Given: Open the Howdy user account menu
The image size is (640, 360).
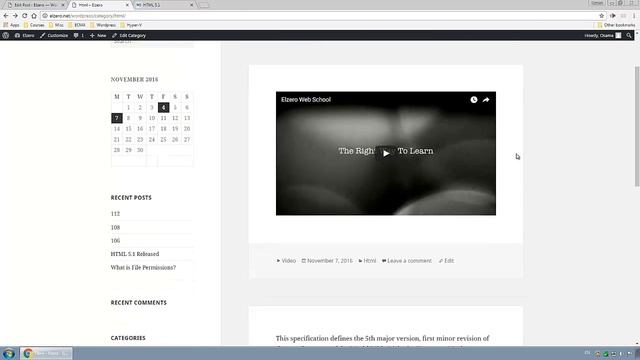Looking at the screenshot, I should coord(602,36).
